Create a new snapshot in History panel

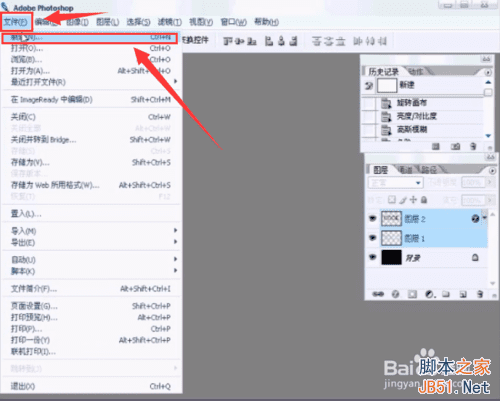click(x=456, y=146)
